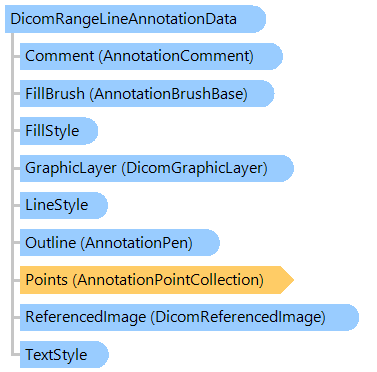Click the DicomReferencedImage type name
377x372 pixels.
click(238, 317)
